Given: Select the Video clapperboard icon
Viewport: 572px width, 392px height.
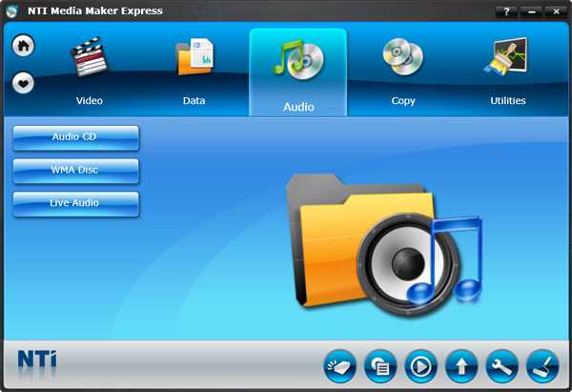Looking at the screenshot, I should coord(89,56).
